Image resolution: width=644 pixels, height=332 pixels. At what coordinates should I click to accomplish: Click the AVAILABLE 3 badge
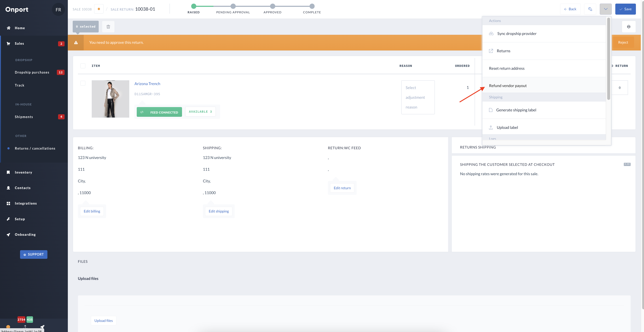coord(200,112)
